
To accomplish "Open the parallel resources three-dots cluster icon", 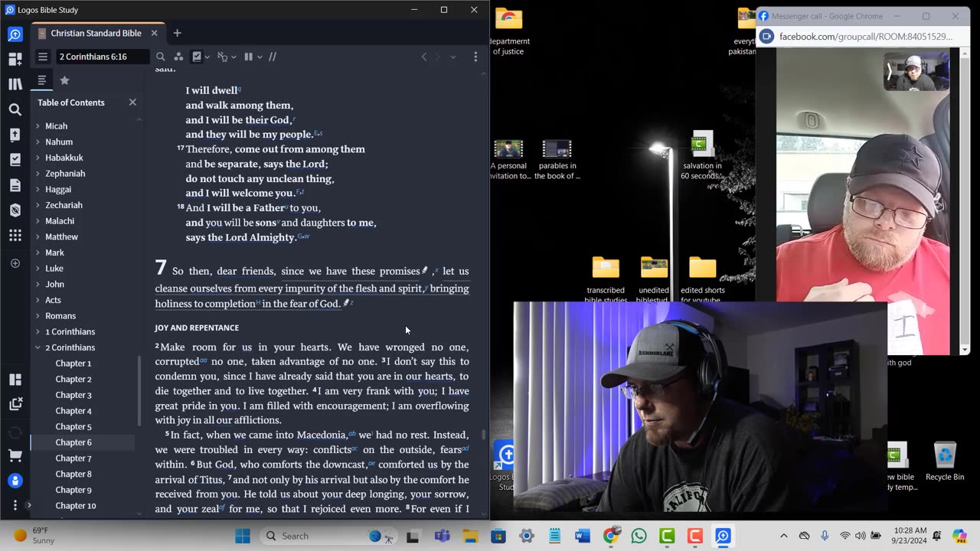I will pyautogui.click(x=178, y=57).
